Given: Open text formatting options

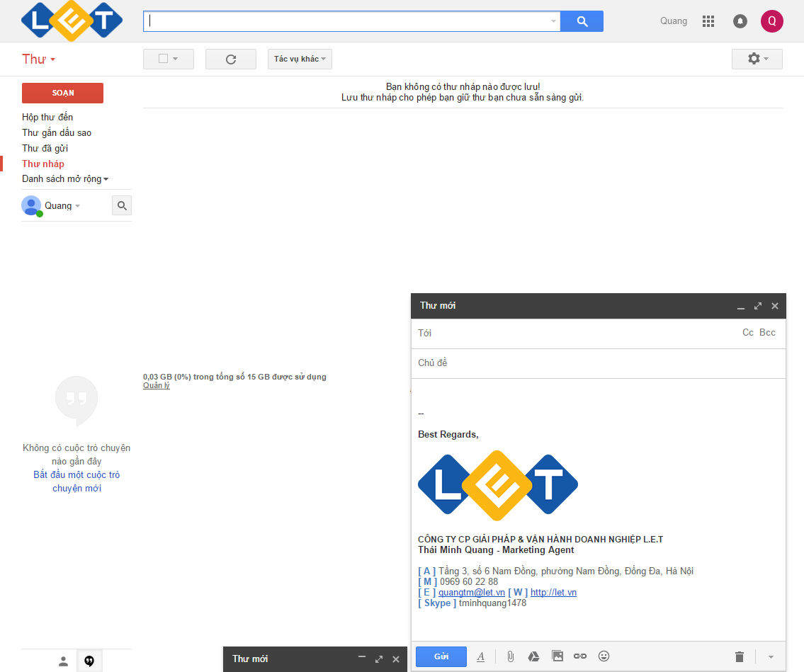Looking at the screenshot, I should pos(481,656).
